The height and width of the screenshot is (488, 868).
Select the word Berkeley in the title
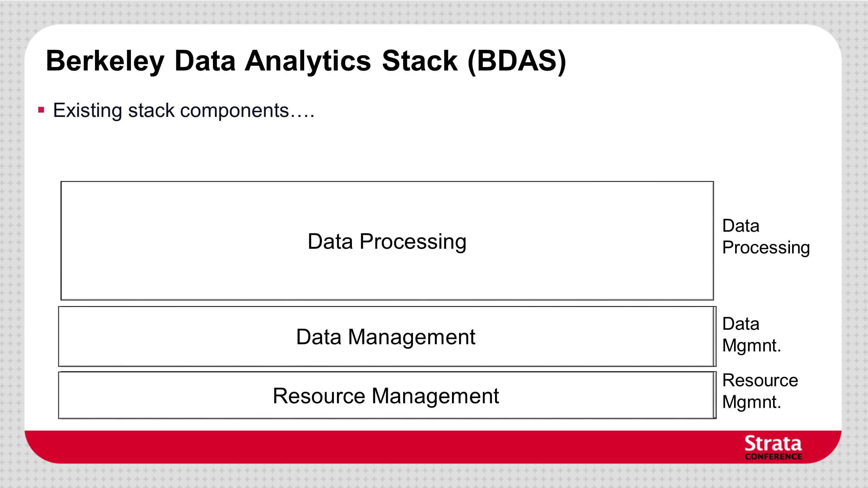click(105, 62)
